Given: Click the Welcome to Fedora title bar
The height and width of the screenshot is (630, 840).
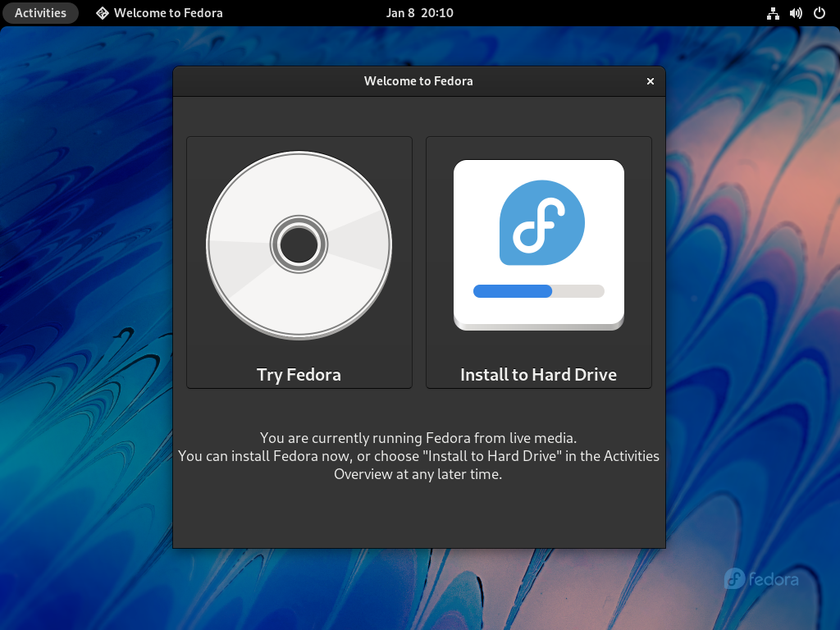Looking at the screenshot, I should click(x=419, y=81).
